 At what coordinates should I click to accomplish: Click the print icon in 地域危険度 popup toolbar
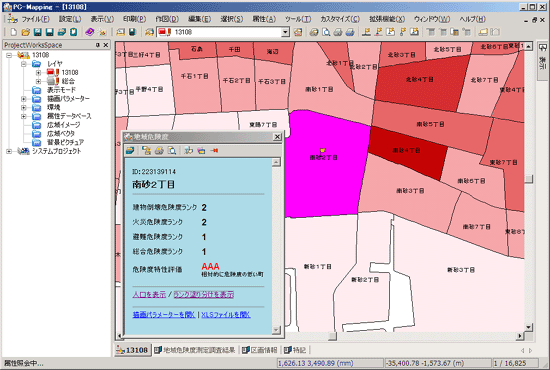click(159, 151)
